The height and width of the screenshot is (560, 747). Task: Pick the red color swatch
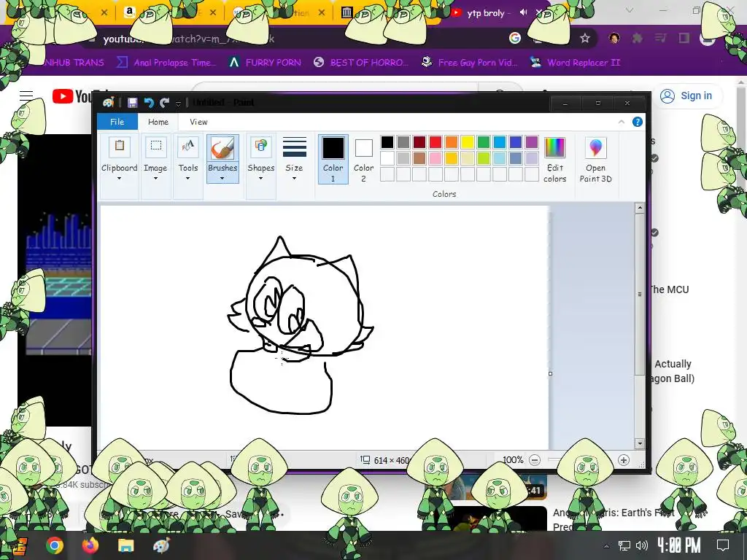436,142
